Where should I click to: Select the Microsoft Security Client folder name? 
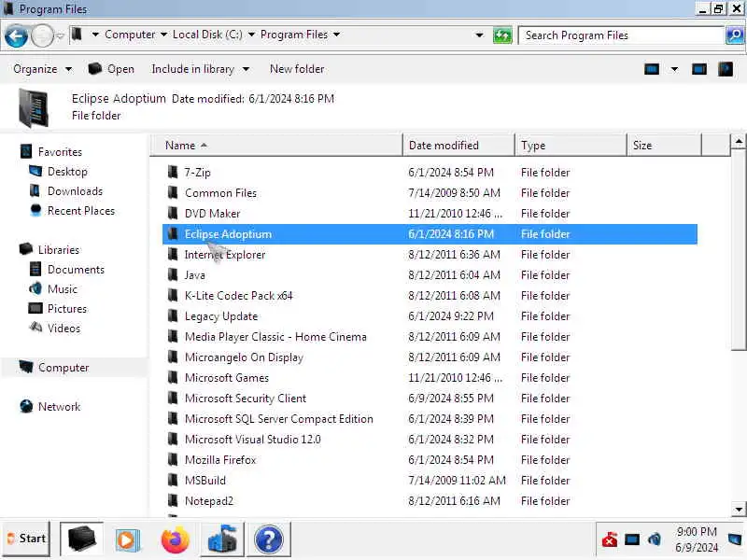[x=246, y=399]
